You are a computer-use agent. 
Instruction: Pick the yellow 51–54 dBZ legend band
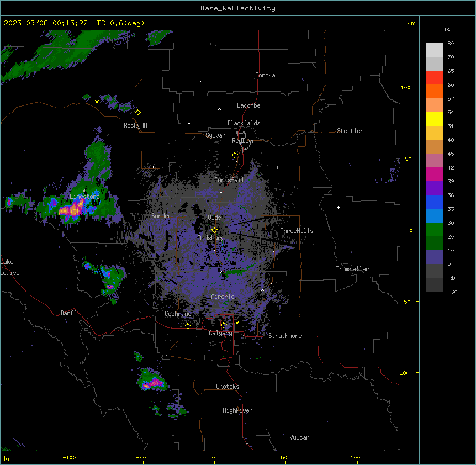click(434, 119)
